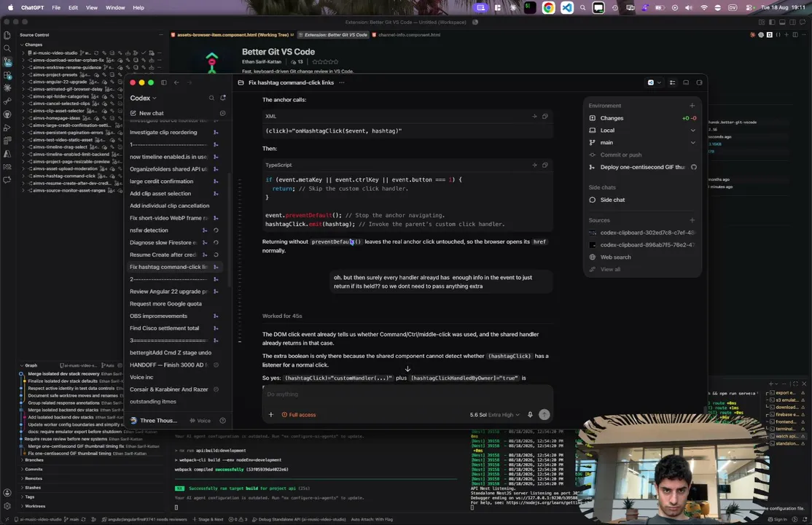
Task: Click Commit or push in Environment panel
Action: pyautogui.click(x=620, y=155)
